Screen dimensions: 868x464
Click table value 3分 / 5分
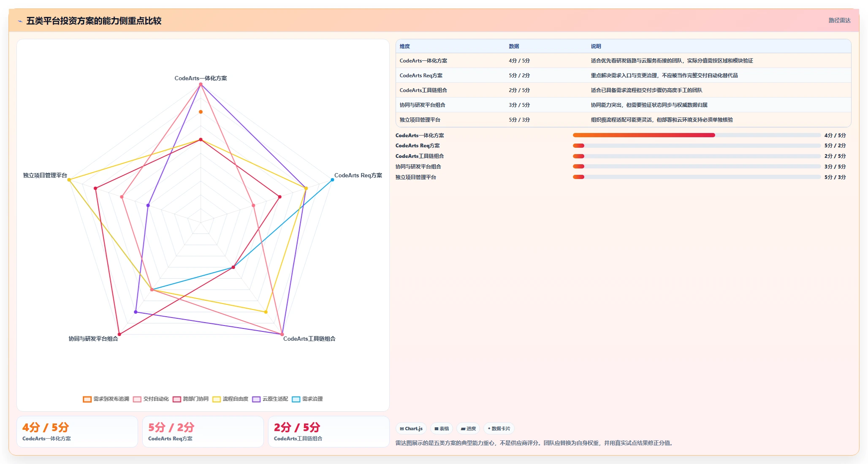[x=519, y=105]
